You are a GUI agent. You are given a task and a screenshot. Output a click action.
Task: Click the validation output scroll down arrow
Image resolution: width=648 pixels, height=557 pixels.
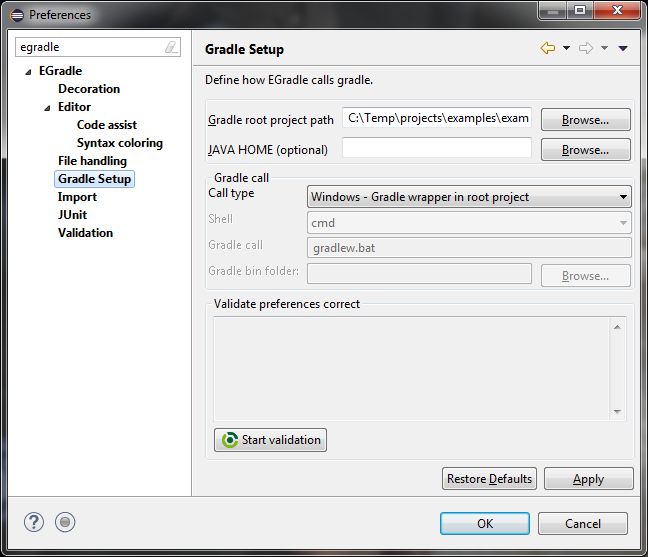617,412
